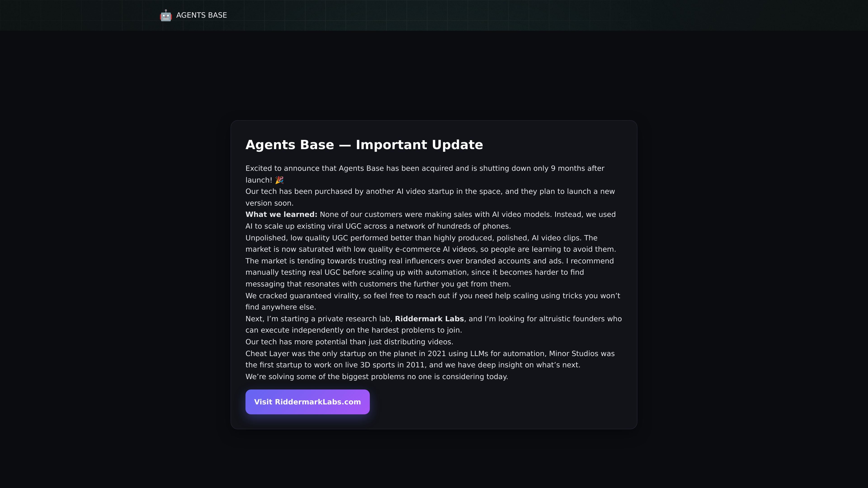This screenshot has height=488, width=868.
Task: Select the 'Agents Base — Important Update' heading
Action: [x=364, y=145]
